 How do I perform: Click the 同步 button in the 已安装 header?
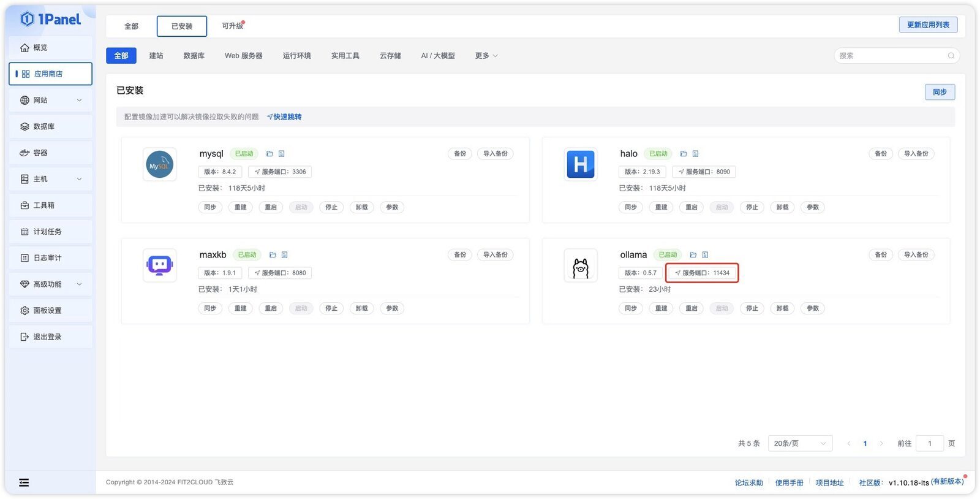[940, 92]
